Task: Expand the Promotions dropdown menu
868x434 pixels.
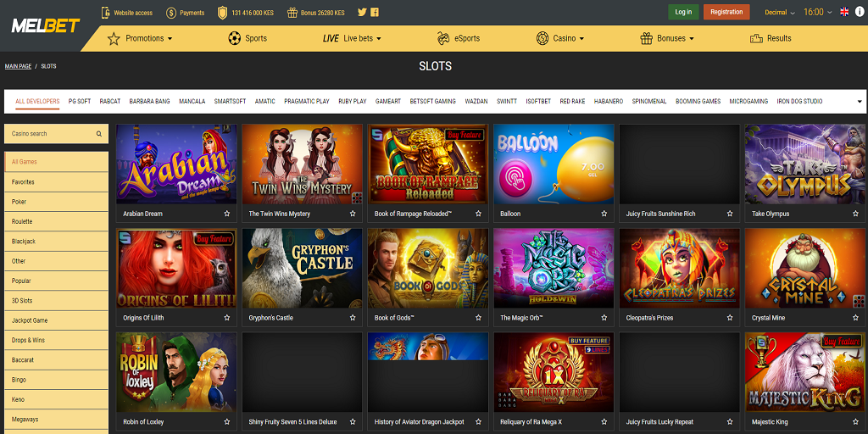Action: click(170, 39)
